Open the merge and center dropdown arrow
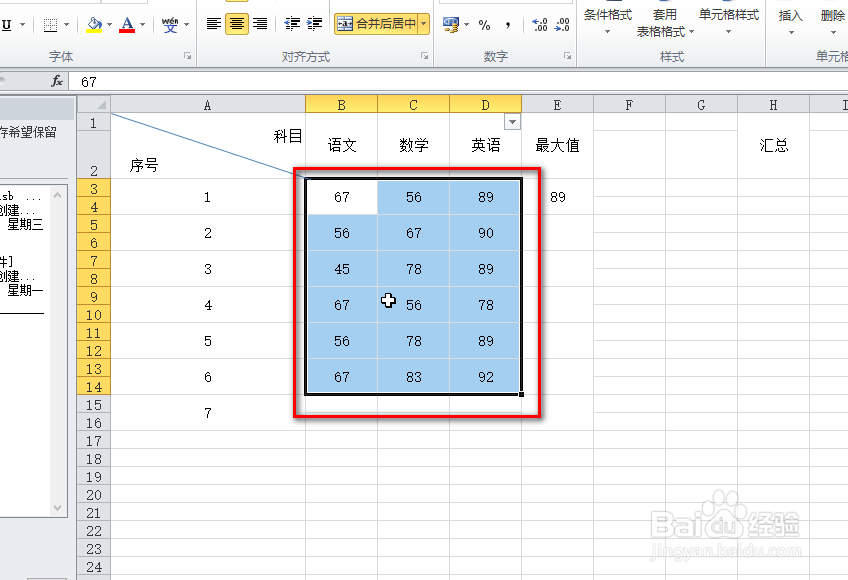The height and width of the screenshot is (580, 848). (425, 22)
